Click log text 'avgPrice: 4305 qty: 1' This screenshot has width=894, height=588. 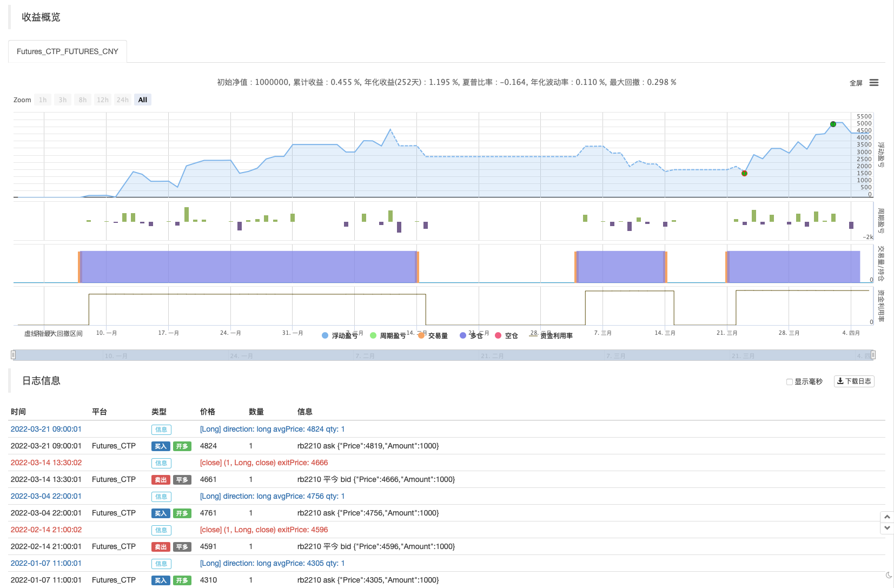[x=309, y=563]
